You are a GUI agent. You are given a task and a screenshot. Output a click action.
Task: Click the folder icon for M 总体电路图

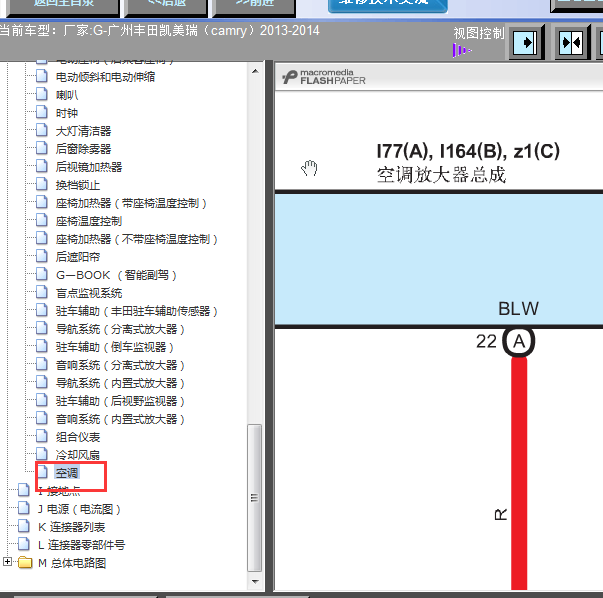25,563
